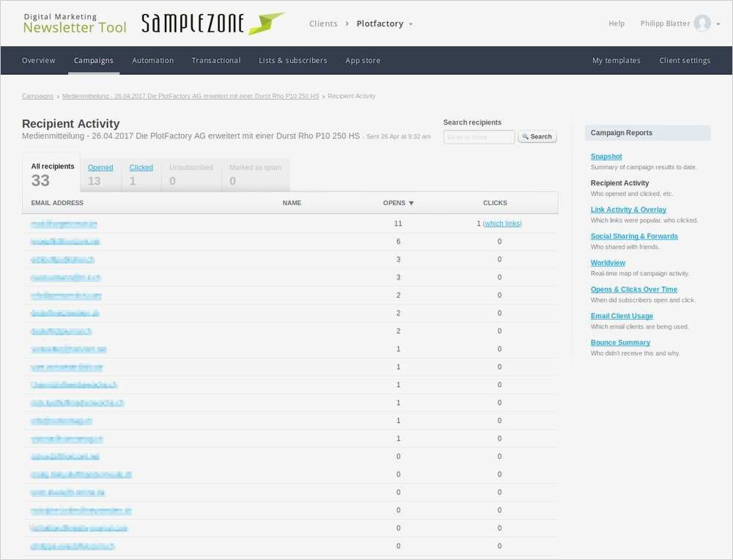Select the Campaigns menu item

[x=94, y=60]
